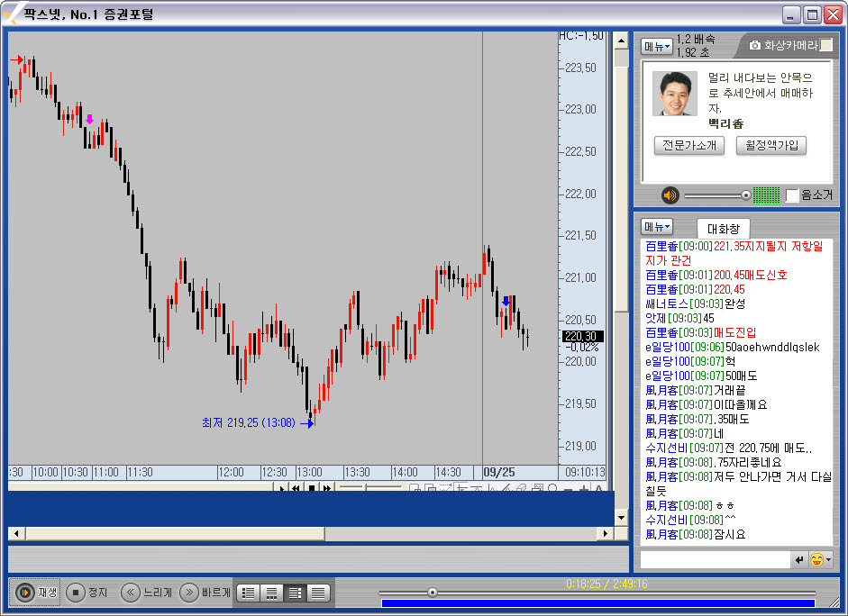Image resolution: width=848 pixels, height=616 pixels.
Task: Click the 빠르게 speed-up icon
Action: 188,593
